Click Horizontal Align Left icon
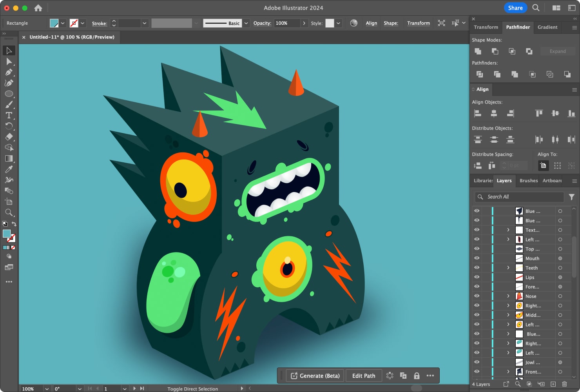 point(478,113)
